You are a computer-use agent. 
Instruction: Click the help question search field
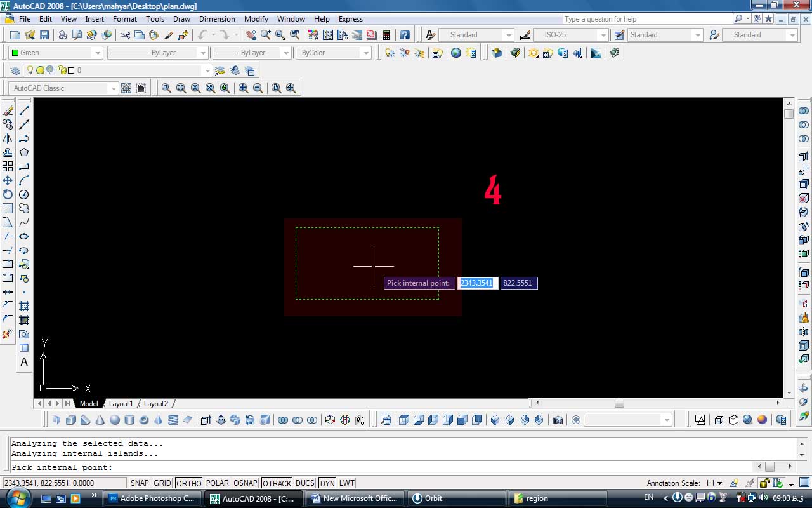[x=646, y=19]
